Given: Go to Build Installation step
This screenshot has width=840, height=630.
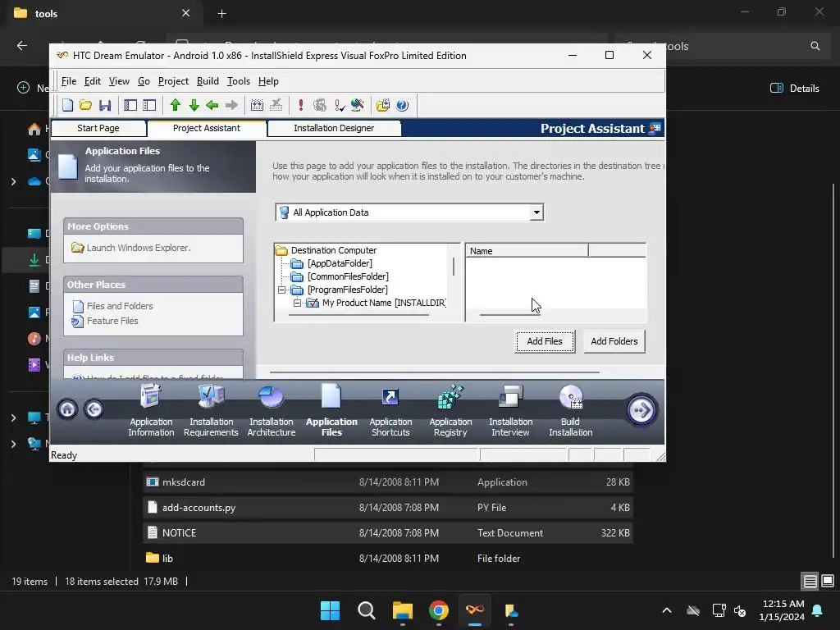Looking at the screenshot, I should click(571, 411).
